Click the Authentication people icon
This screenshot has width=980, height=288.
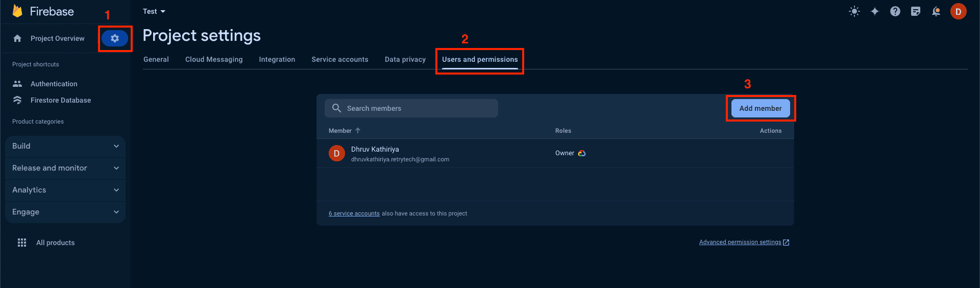pyautogui.click(x=17, y=84)
